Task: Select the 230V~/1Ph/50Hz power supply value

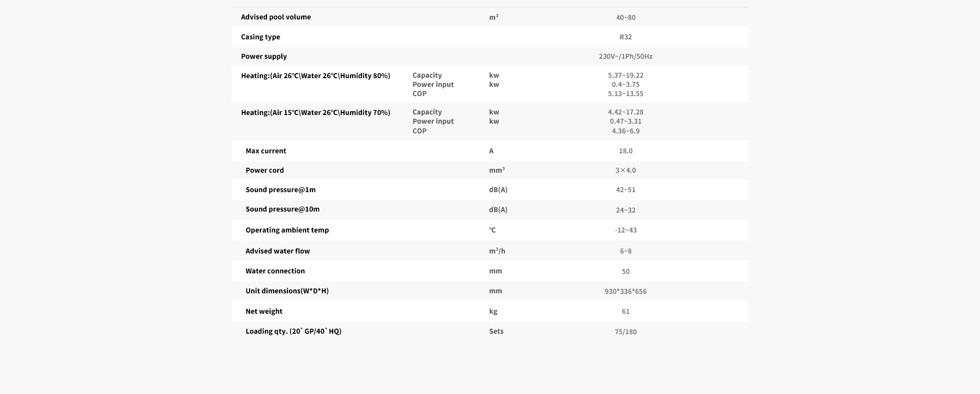Action: (625, 56)
